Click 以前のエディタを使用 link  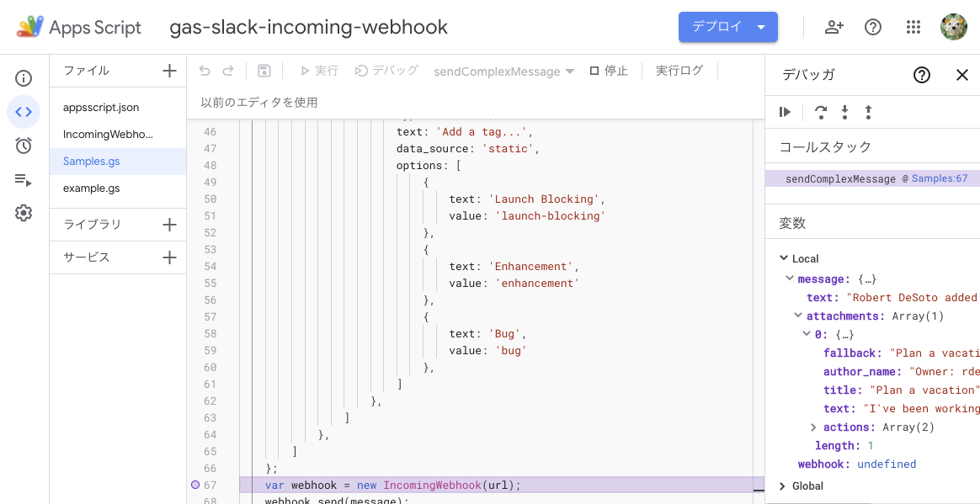[258, 103]
